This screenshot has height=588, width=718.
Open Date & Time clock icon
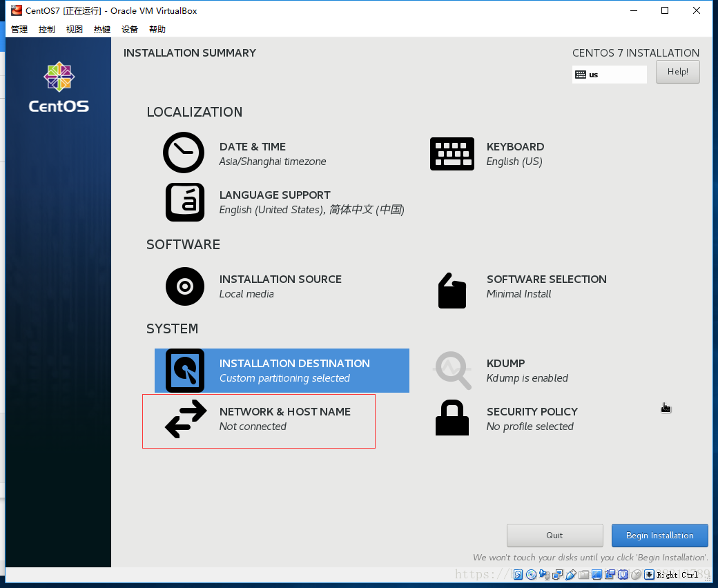click(x=184, y=153)
